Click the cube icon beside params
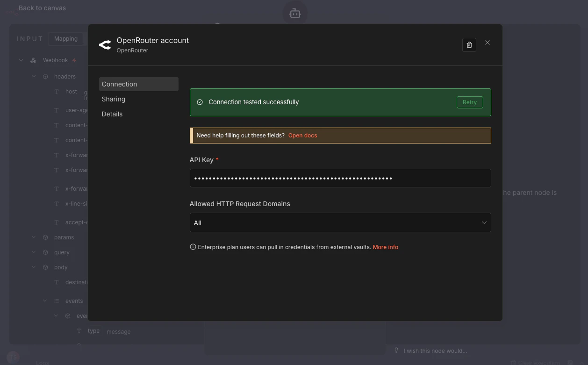This screenshot has width=588, height=365. tap(45, 237)
